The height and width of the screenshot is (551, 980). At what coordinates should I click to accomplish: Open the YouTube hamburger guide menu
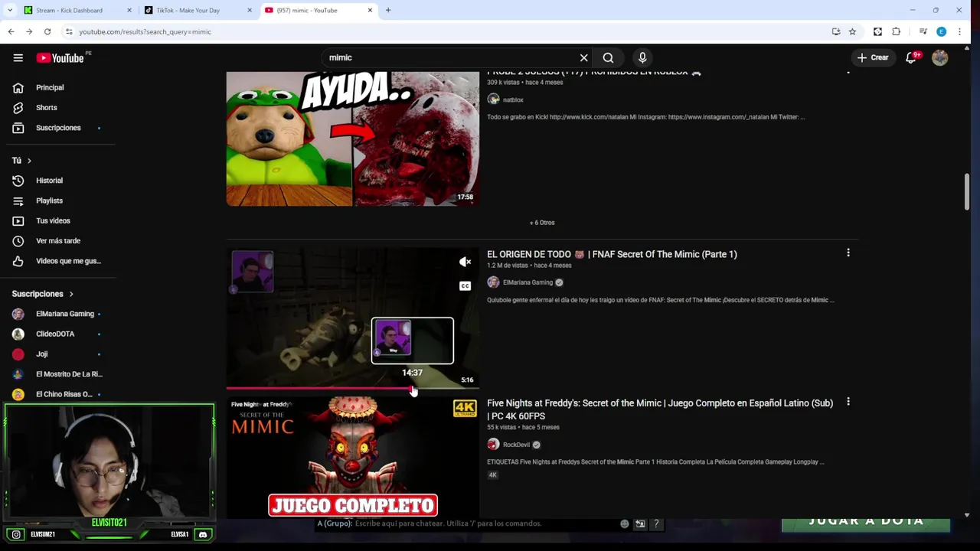(x=18, y=57)
